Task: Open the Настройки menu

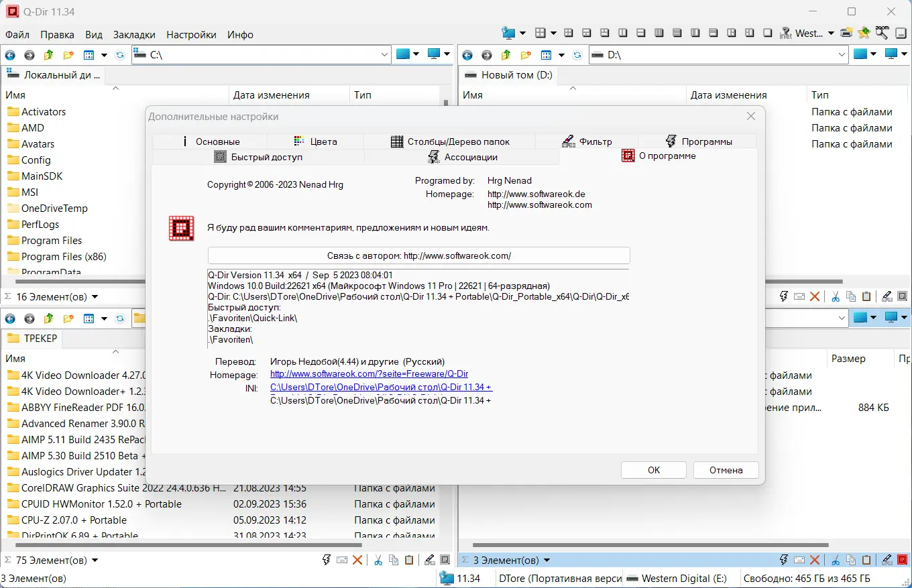Action: pyautogui.click(x=191, y=34)
